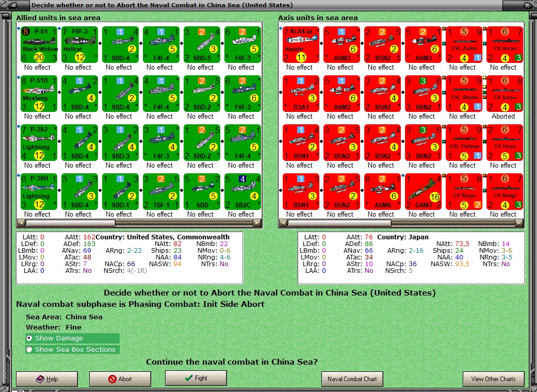Click the Axis units scrollbar left arrow
The image size is (537, 392).
click(x=283, y=223)
